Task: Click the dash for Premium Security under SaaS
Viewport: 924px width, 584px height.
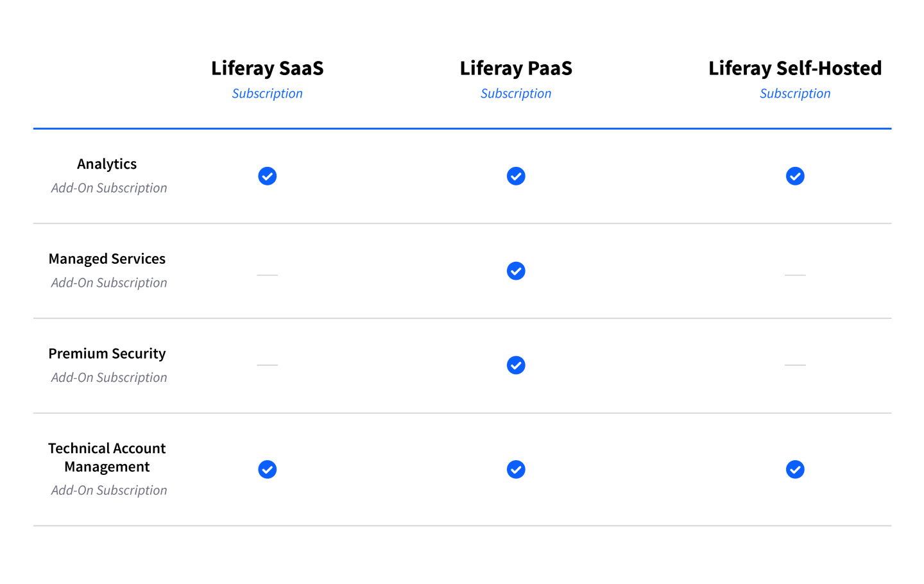Action: coord(268,365)
